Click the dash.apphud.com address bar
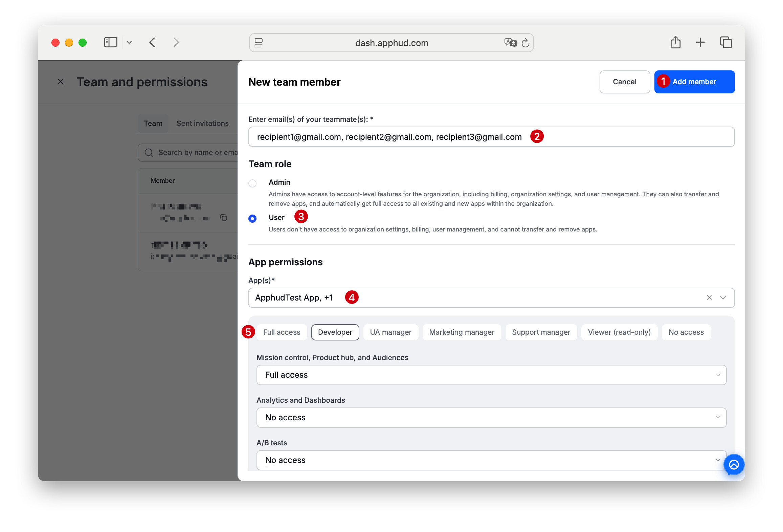Screen dimensions: 783x532 click(x=391, y=43)
